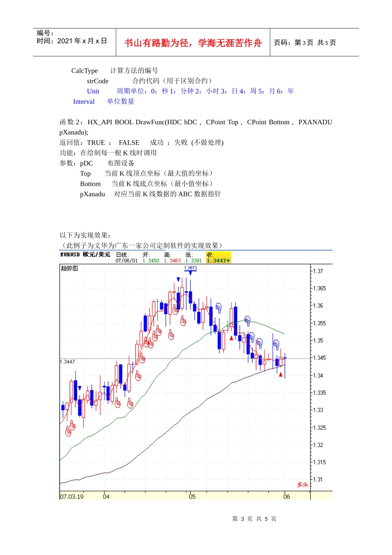Click the strCode parameter name
Screen dimensions: 392x555
(x=98, y=81)
